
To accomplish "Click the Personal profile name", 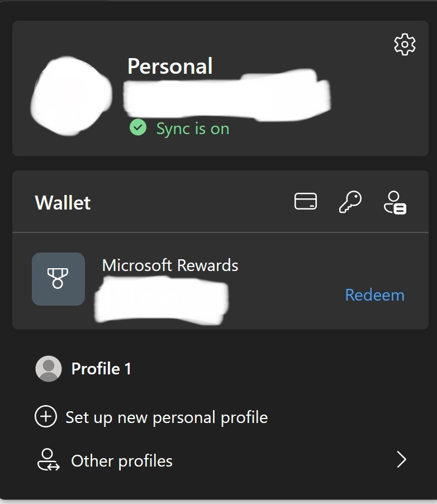I will [170, 66].
